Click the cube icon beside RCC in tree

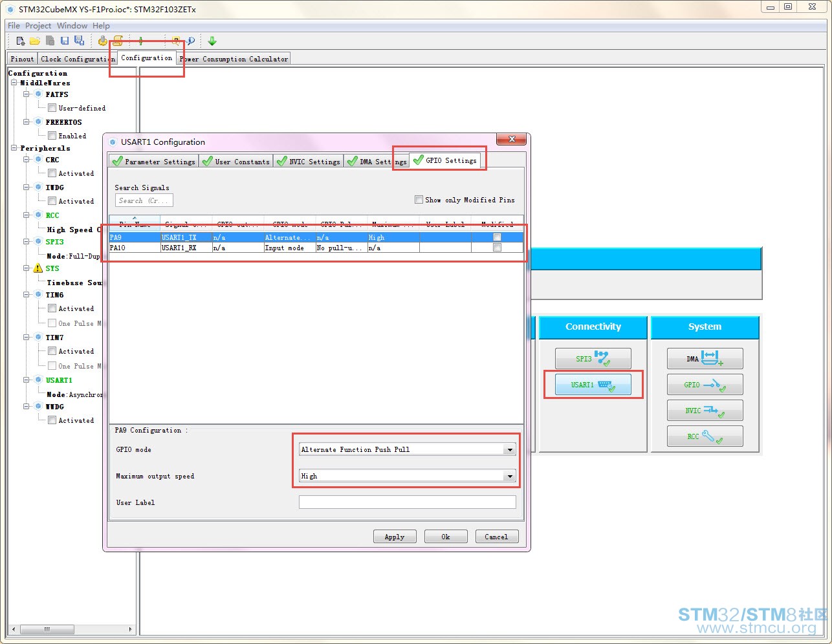point(38,215)
